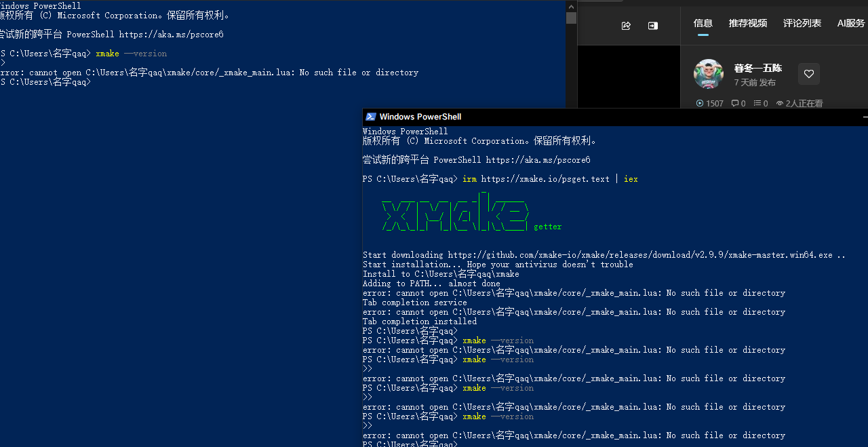Viewport: 868px width, 447px height.
Task: Click the 'Start downloading' line with the GitHub URL
Action: click(604, 255)
